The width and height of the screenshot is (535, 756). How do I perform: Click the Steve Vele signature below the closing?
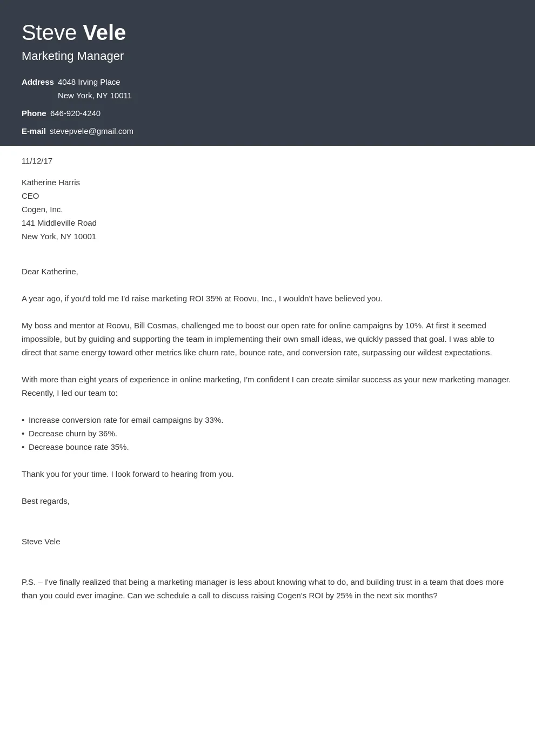(x=41, y=542)
